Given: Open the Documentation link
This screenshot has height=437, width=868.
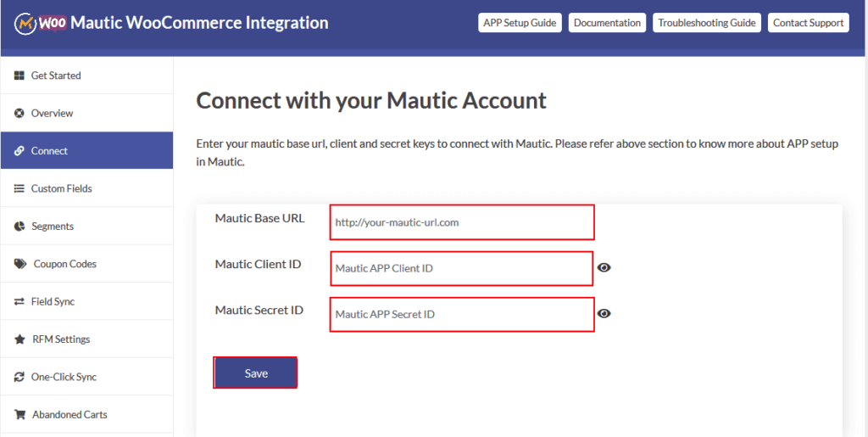Looking at the screenshot, I should [607, 23].
